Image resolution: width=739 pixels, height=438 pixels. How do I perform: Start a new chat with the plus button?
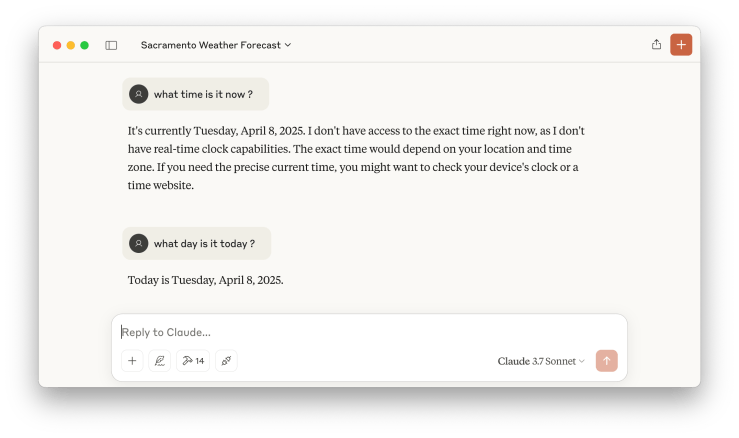pyautogui.click(x=681, y=44)
